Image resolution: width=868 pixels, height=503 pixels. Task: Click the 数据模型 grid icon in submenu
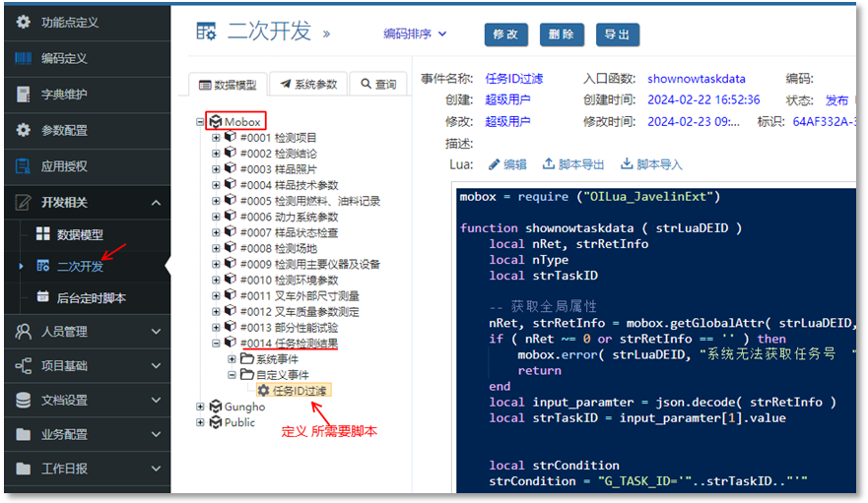[x=42, y=234]
